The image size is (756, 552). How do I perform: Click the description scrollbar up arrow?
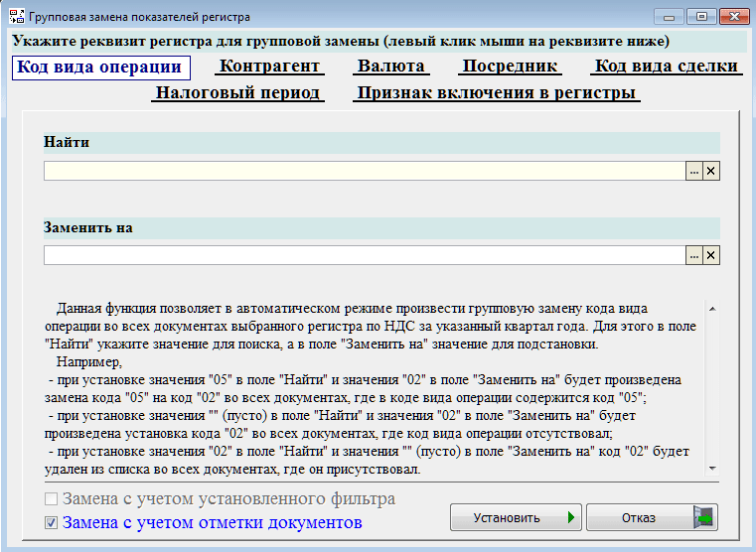click(x=712, y=309)
